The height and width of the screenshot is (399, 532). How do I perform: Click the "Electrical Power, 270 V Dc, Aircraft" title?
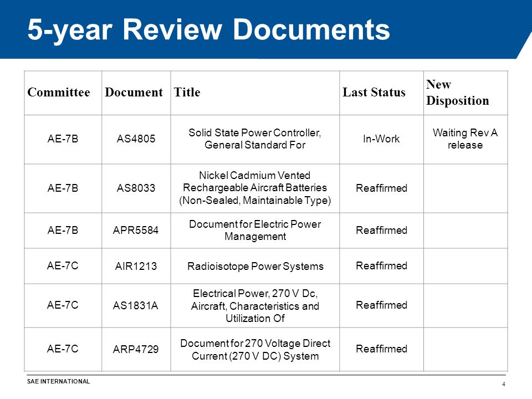(x=255, y=306)
